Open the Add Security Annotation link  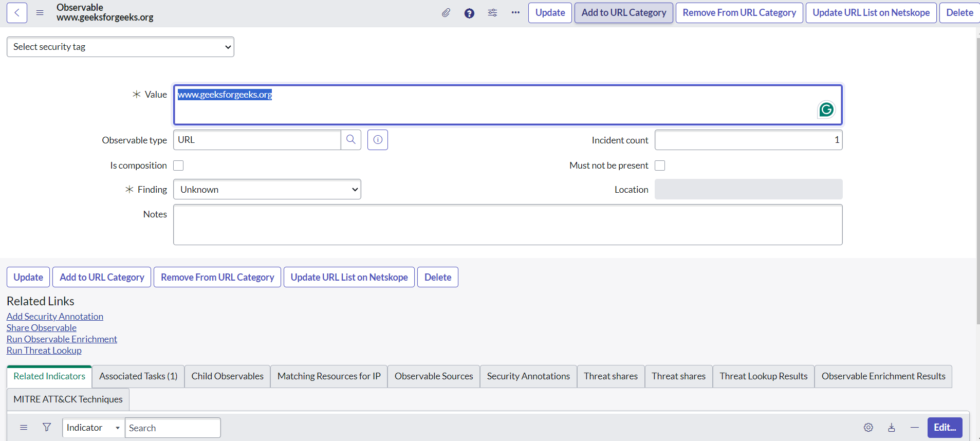pos(55,317)
